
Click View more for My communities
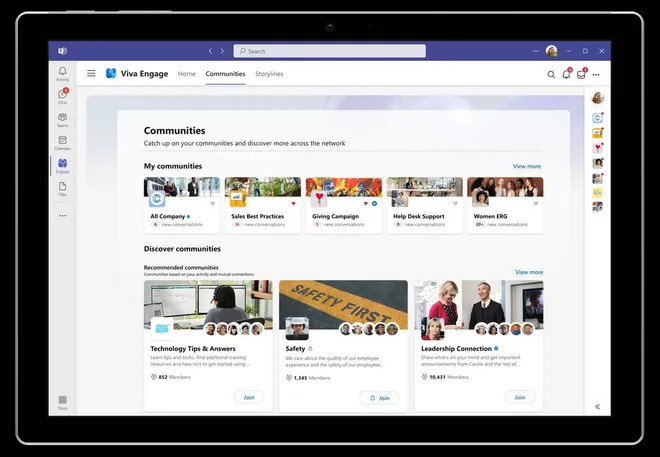(x=527, y=166)
